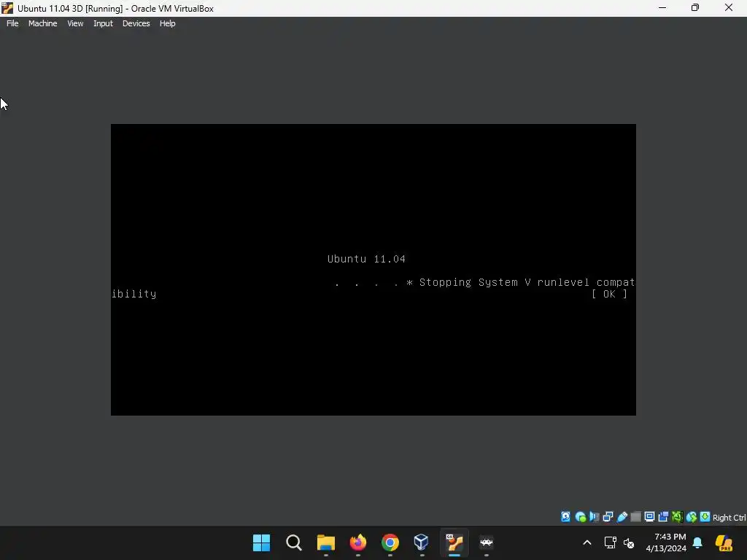Click the optical disc status icon
Screen dimensions: 747x560
point(580,517)
